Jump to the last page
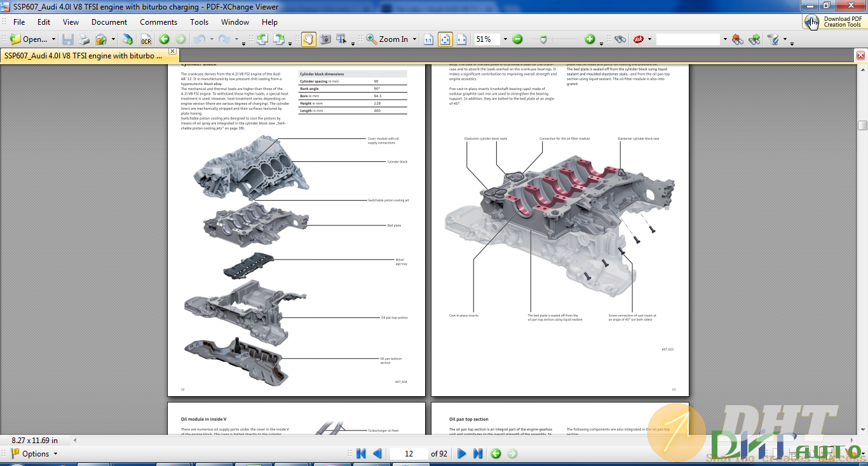The width and height of the screenshot is (868, 466). click(x=478, y=453)
